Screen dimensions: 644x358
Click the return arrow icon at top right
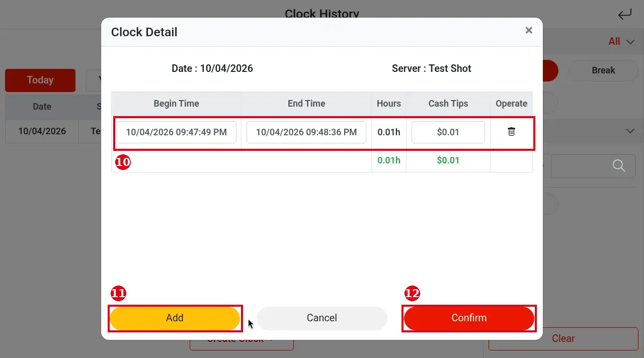click(x=624, y=14)
